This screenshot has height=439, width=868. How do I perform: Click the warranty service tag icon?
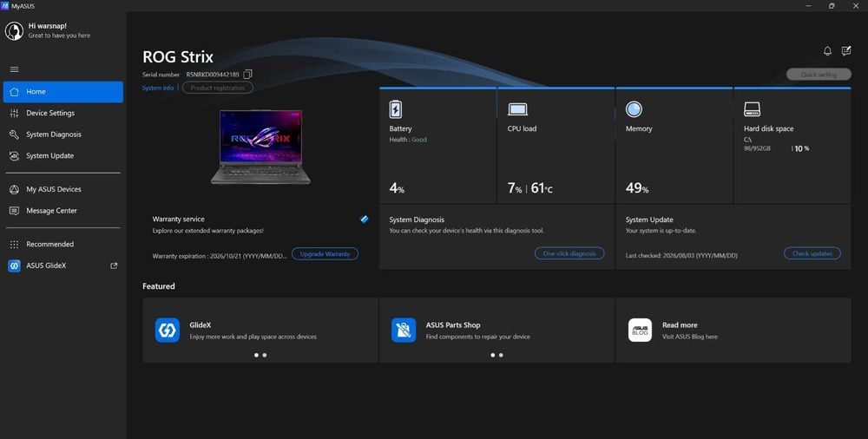[365, 219]
